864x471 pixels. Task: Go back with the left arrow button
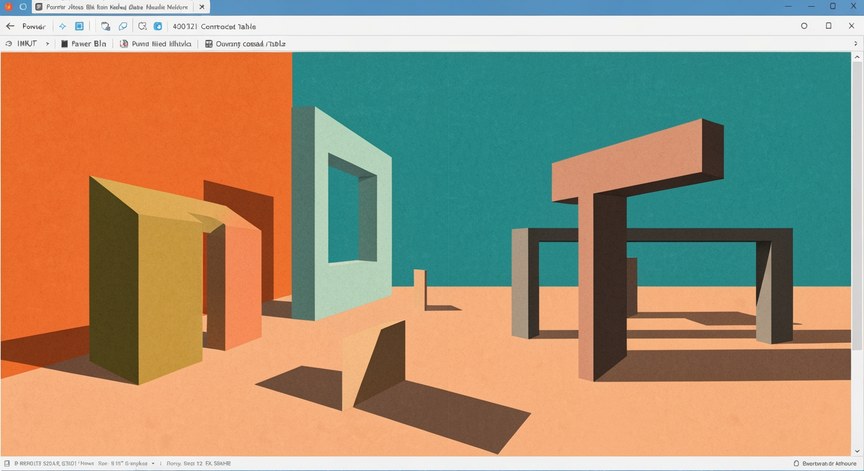[x=10, y=26]
